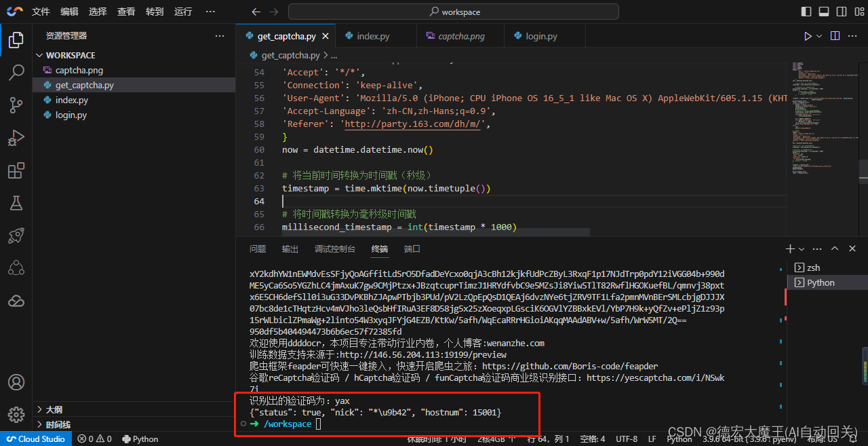Open the run button dropdown arrow

819,36
